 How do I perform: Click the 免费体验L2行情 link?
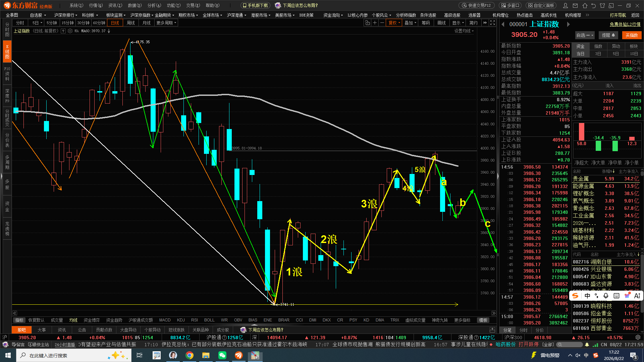(625, 24)
